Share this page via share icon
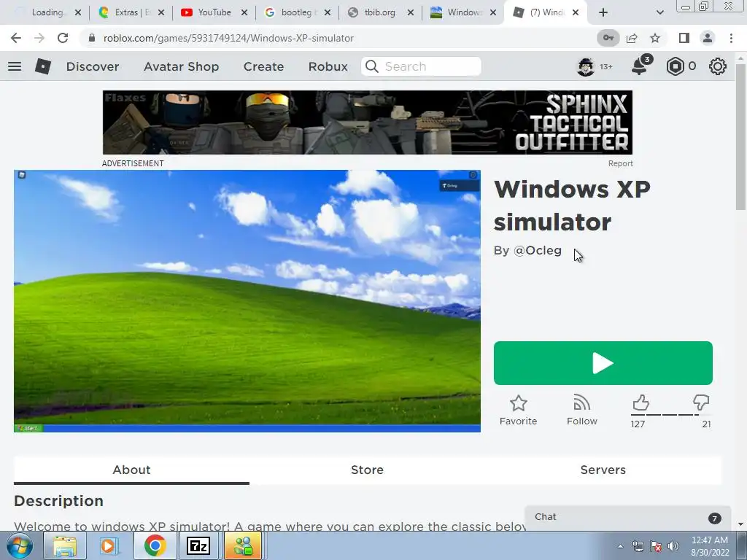The height and width of the screenshot is (560, 747). point(632,38)
